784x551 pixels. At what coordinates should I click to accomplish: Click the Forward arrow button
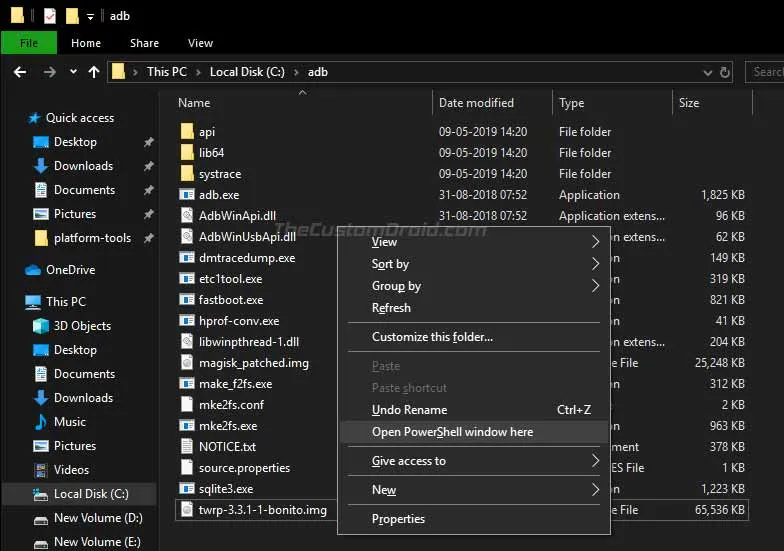point(50,72)
